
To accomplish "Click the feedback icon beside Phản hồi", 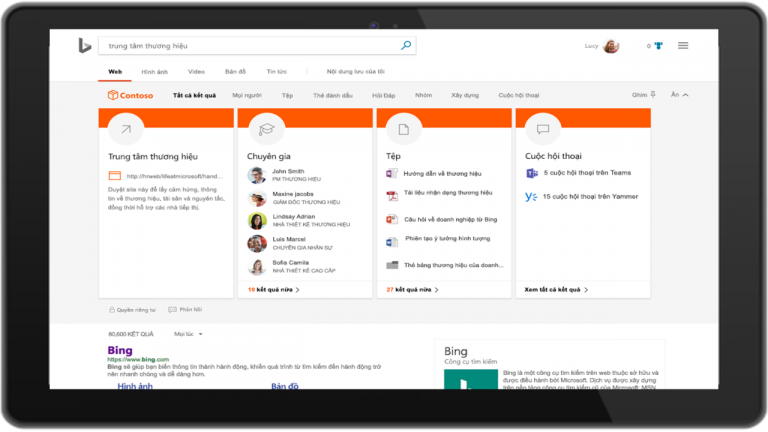I will click(x=172, y=310).
